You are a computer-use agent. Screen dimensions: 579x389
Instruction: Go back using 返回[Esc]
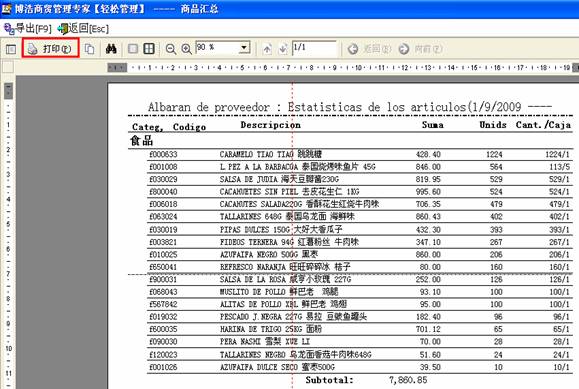click(83, 28)
